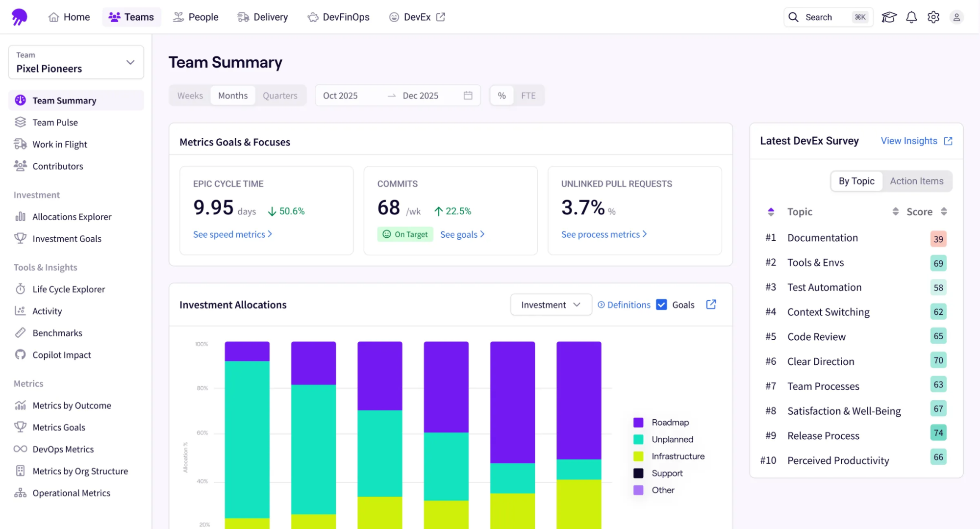Open DevOps Metrics from the sidebar
Screen dimensions: 980x529
click(63, 449)
